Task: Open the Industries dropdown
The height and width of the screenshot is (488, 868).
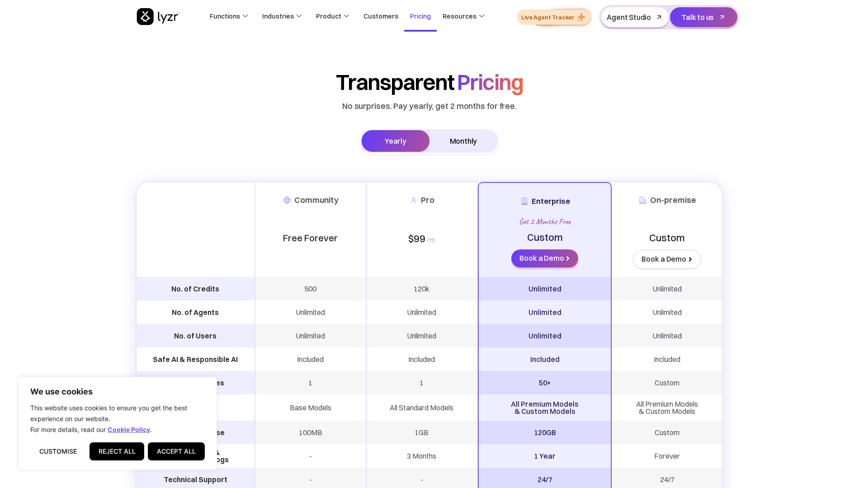Action: 282,16
